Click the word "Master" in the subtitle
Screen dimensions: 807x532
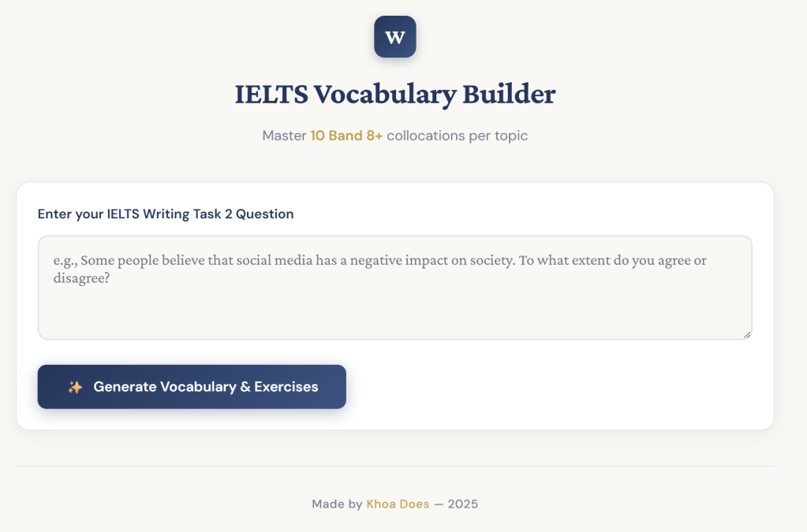(284, 136)
